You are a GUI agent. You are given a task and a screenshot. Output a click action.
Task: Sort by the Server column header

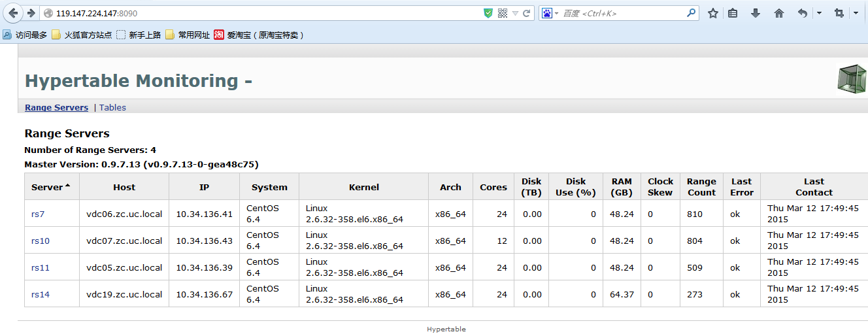point(51,187)
